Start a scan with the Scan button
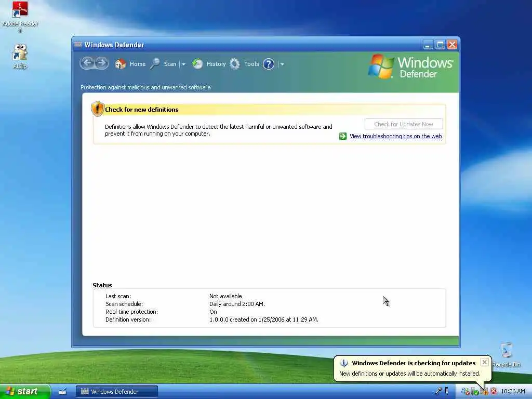The width and height of the screenshot is (532, 399). tap(170, 64)
